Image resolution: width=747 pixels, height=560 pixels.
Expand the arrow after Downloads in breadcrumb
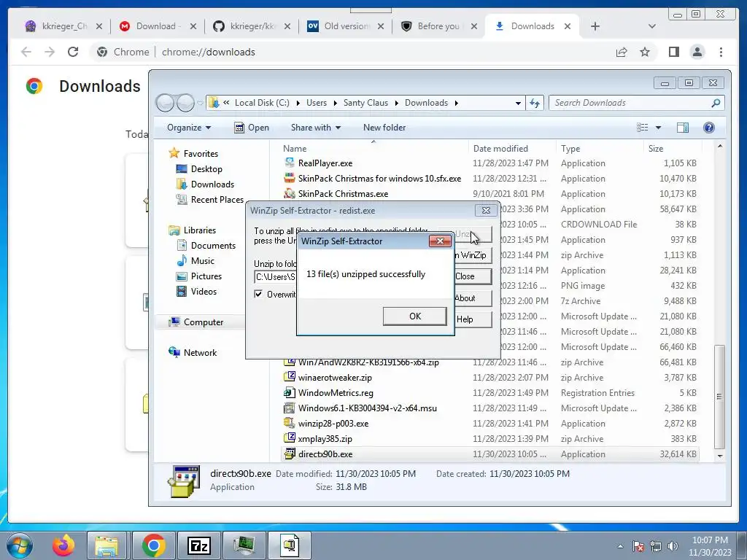[x=457, y=103]
